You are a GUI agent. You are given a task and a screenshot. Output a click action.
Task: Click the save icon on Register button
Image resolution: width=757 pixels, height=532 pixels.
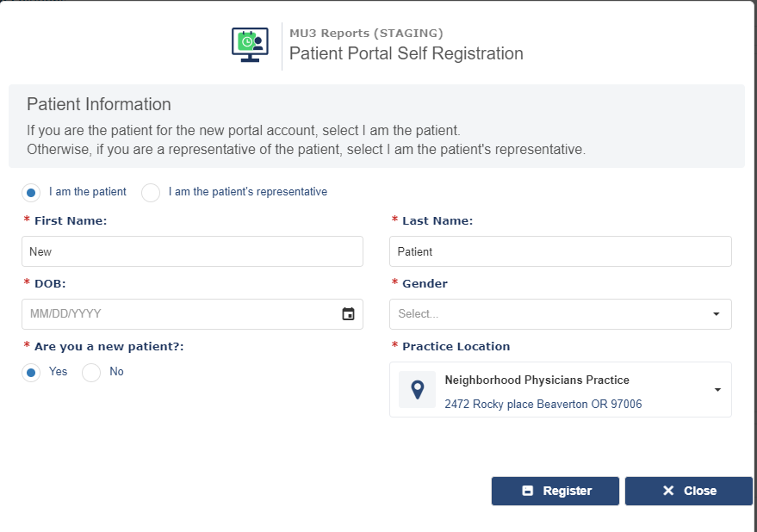click(528, 491)
